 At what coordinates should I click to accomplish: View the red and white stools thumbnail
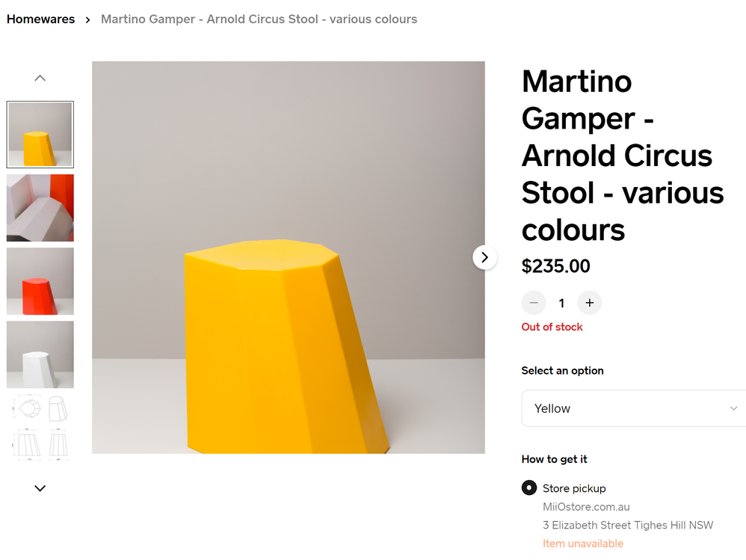(40, 208)
